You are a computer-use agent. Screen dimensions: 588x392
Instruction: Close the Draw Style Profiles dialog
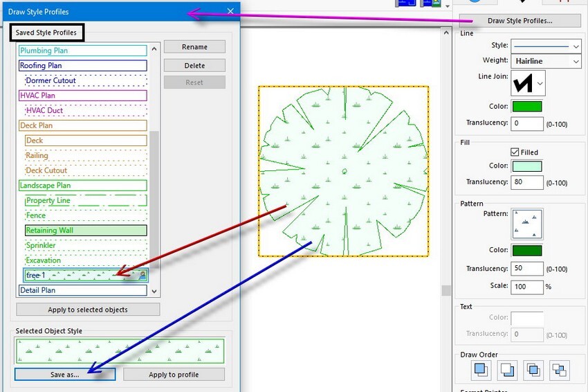pyautogui.click(x=230, y=11)
